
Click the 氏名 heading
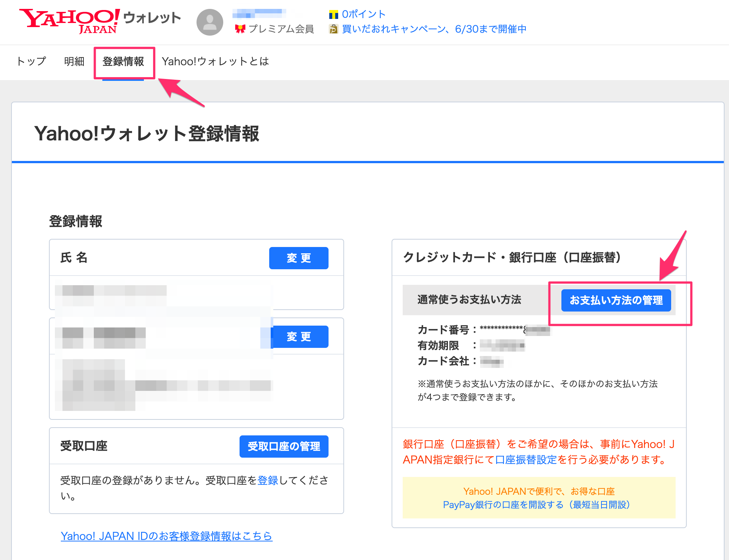(74, 257)
